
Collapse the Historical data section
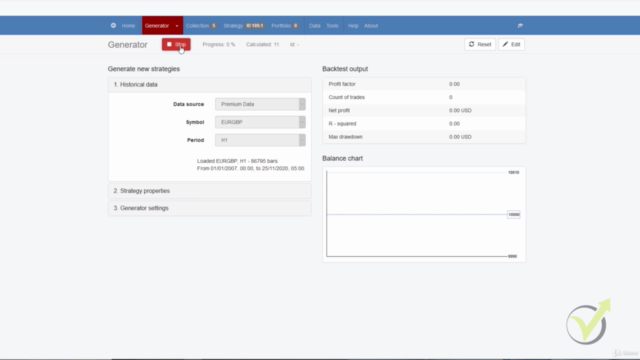pyautogui.click(x=209, y=84)
